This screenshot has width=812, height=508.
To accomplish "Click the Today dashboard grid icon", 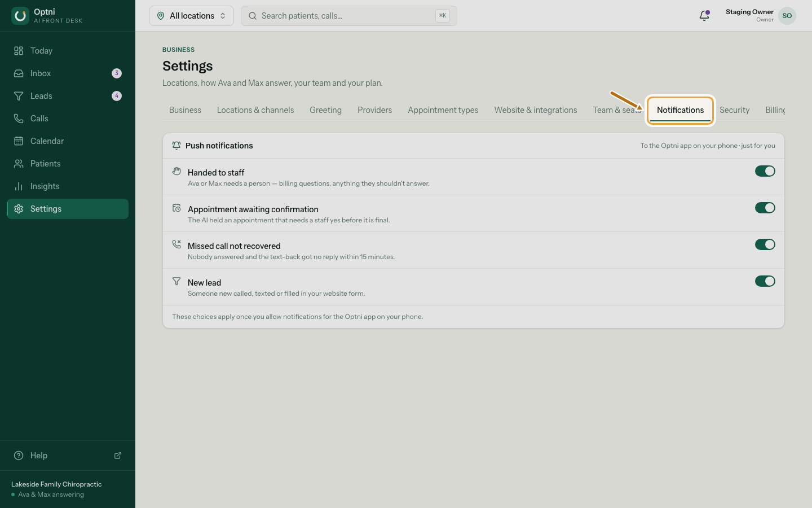I will click(x=19, y=51).
